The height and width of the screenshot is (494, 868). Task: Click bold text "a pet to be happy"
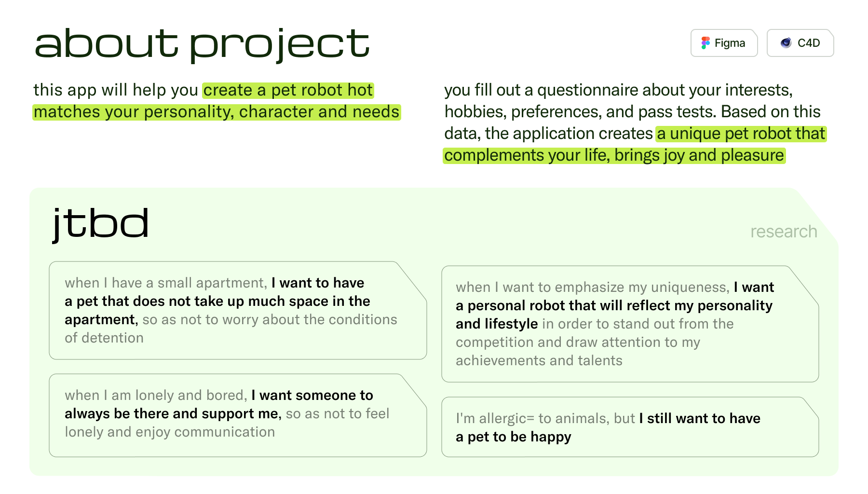tap(513, 437)
